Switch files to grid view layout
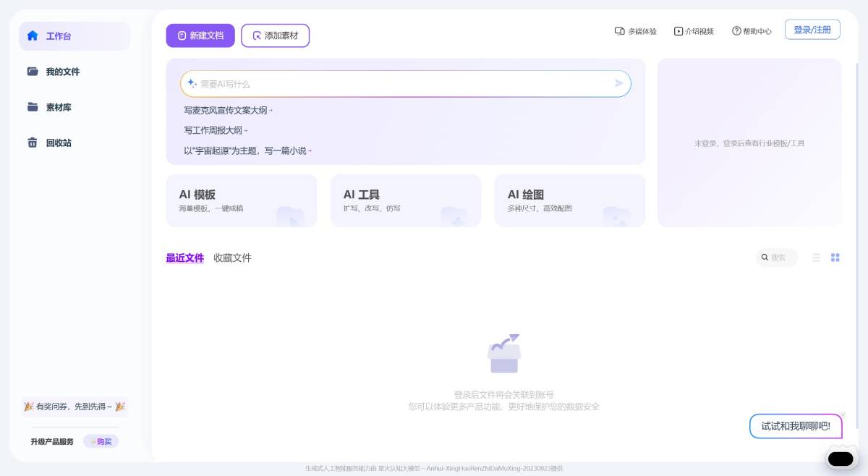This screenshot has width=868, height=476. click(835, 257)
